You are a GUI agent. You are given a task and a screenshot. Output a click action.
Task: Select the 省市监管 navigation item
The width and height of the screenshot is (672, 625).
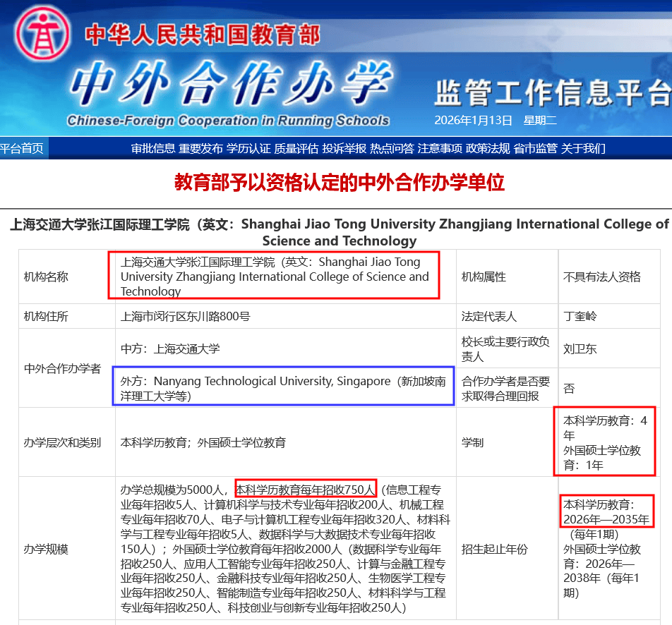[535, 148]
